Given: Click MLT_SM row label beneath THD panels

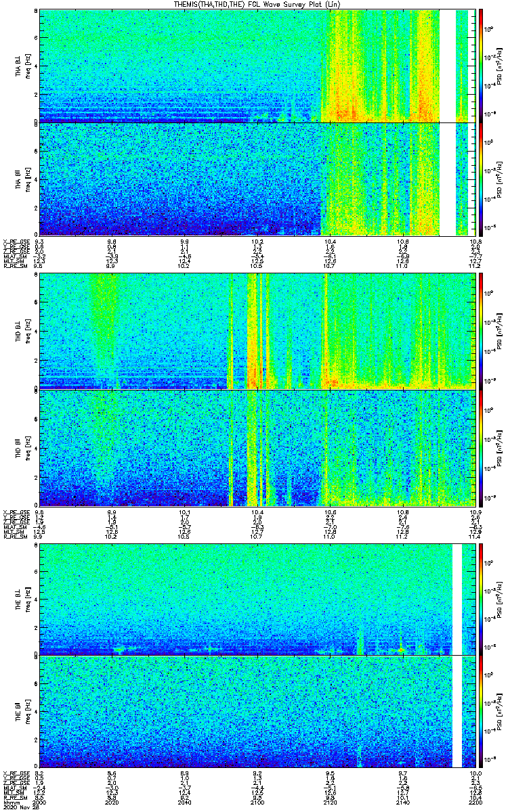Looking at the screenshot, I should (x=12, y=531).
